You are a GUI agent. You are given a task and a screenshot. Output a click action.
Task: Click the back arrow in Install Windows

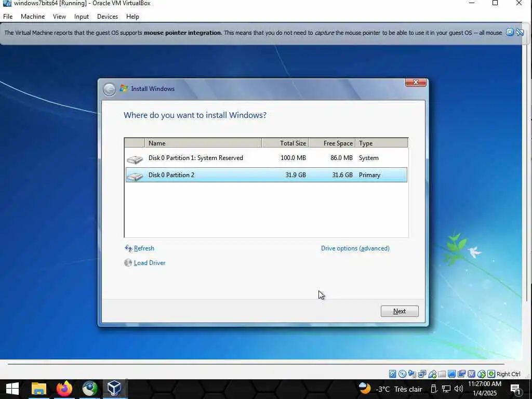tap(109, 89)
